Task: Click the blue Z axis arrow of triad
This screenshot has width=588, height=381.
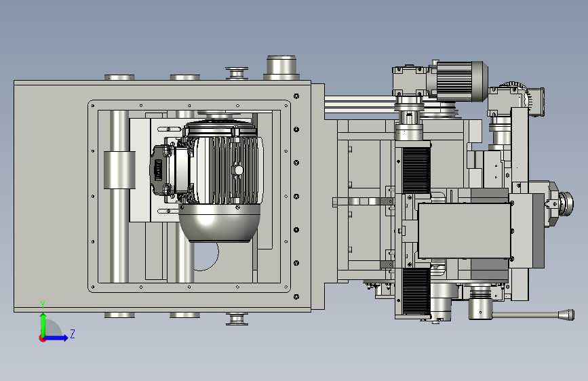Action: pos(56,338)
